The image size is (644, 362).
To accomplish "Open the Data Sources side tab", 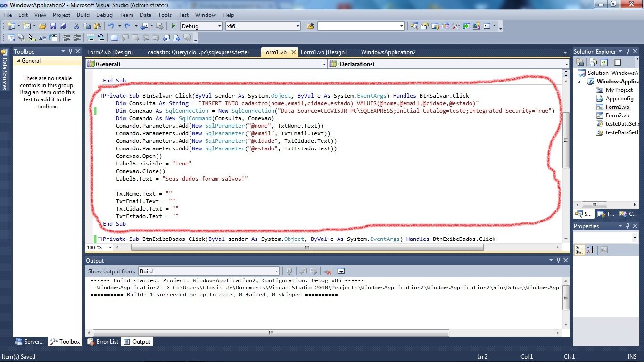I will (4, 70).
